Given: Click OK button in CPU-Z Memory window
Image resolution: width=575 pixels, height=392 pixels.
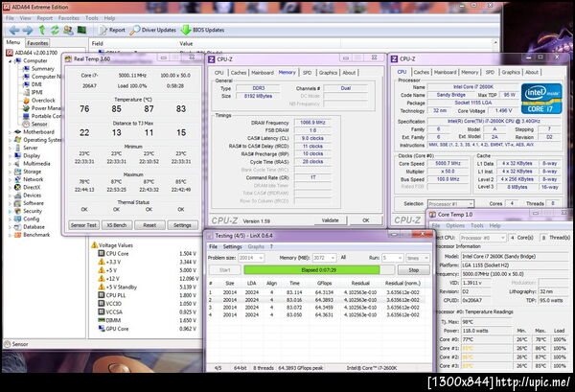Looking at the screenshot, I should pyautogui.click(x=366, y=220).
